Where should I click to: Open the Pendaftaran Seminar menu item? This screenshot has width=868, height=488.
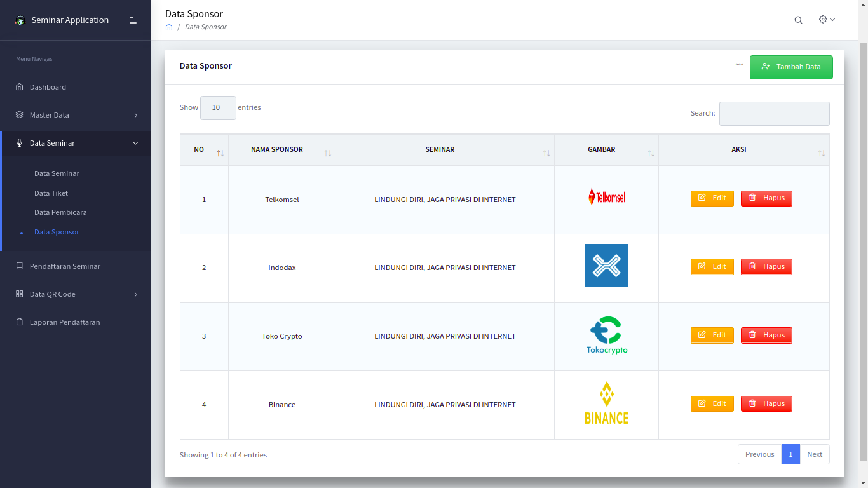(x=76, y=266)
